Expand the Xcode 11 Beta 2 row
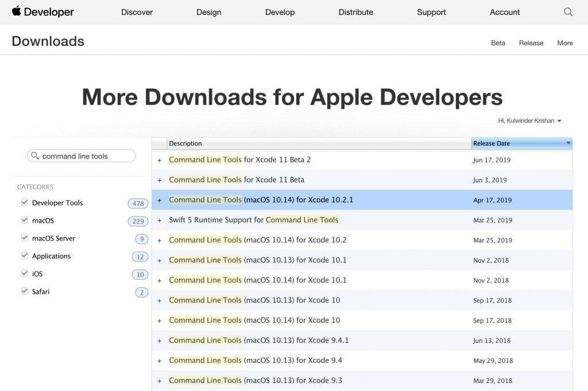588x391 pixels. [160, 160]
